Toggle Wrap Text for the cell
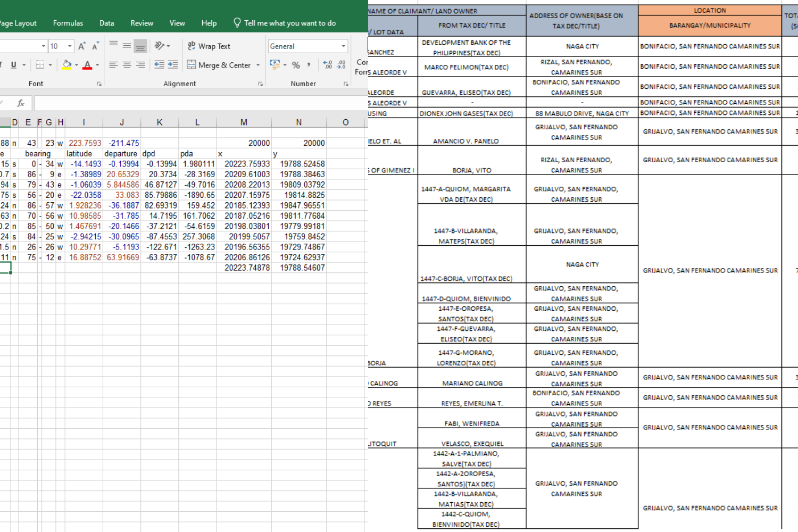 tap(209, 46)
